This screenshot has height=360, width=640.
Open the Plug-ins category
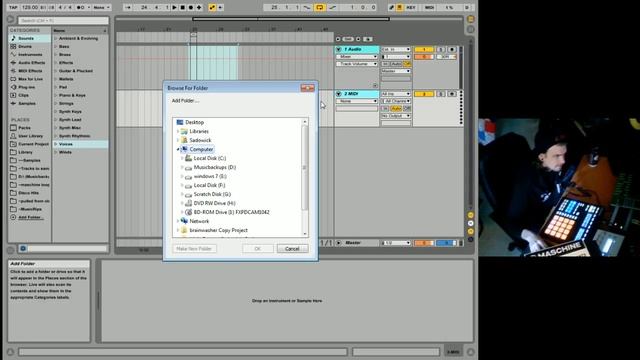(27, 87)
